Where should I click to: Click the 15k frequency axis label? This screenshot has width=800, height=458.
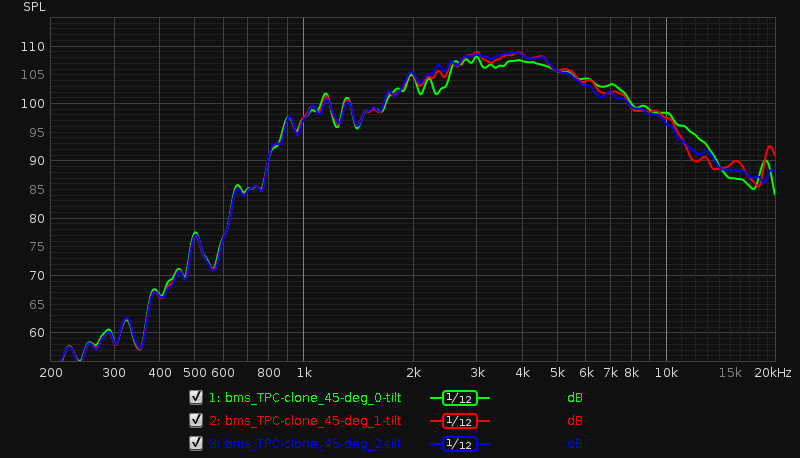tap(730, 373)
